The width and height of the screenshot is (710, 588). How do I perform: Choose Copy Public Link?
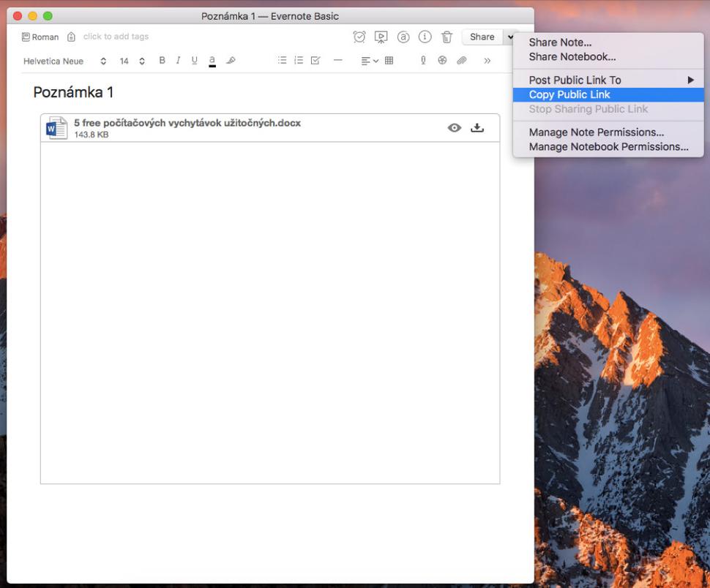point(608,94)
